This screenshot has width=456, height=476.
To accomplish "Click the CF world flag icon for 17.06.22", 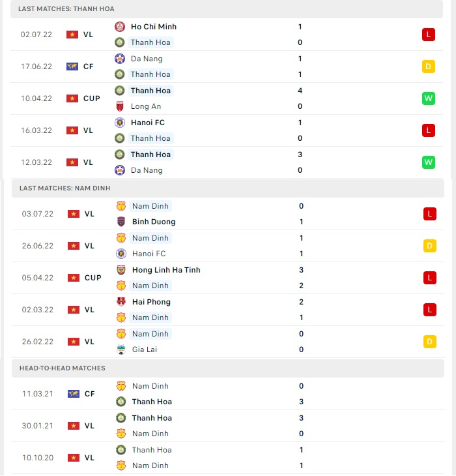I will pos(72,67).
